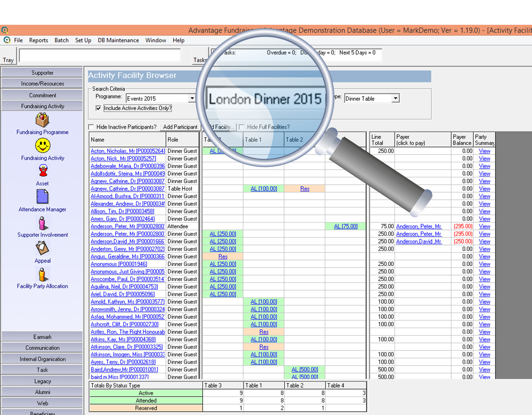Expand the Internal Organisation sidebar section

click(x=42, y=359)
